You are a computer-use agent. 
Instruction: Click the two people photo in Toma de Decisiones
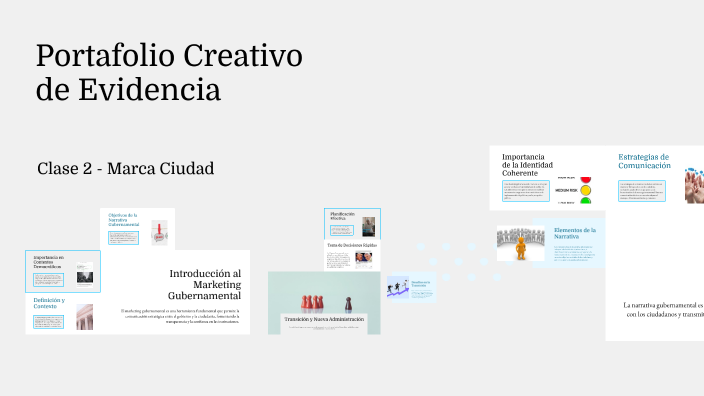(364, 259)
